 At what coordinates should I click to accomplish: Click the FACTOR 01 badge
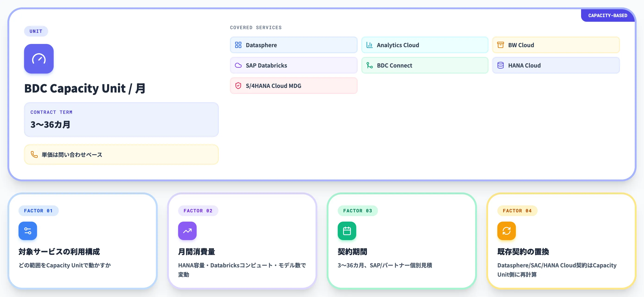pos(38,211)
